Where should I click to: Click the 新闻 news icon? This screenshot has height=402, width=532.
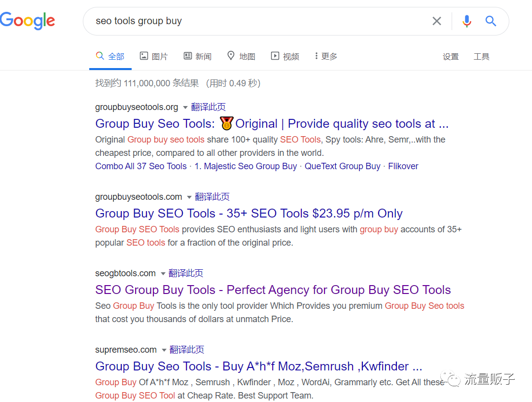pyautogui.click(x=188, y=56)
